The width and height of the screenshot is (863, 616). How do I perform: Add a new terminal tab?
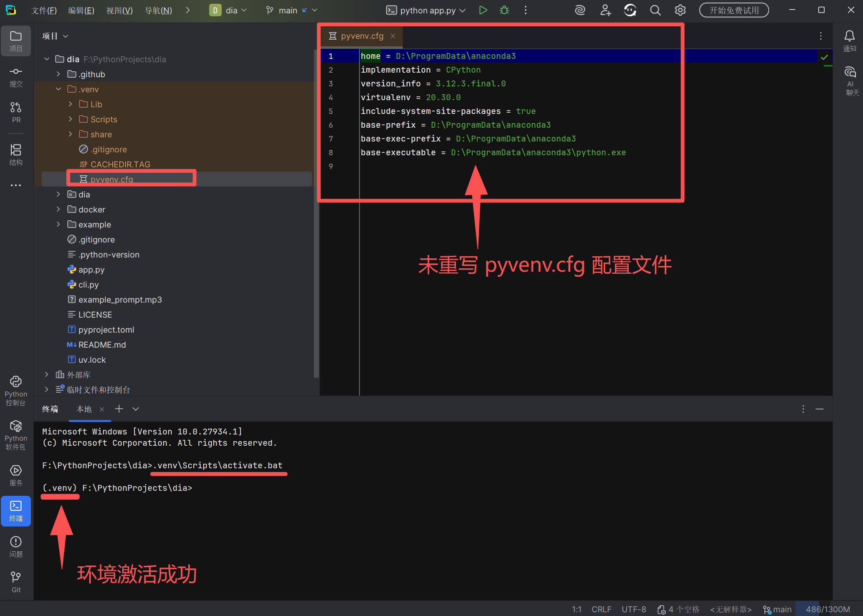pos(119,409)
